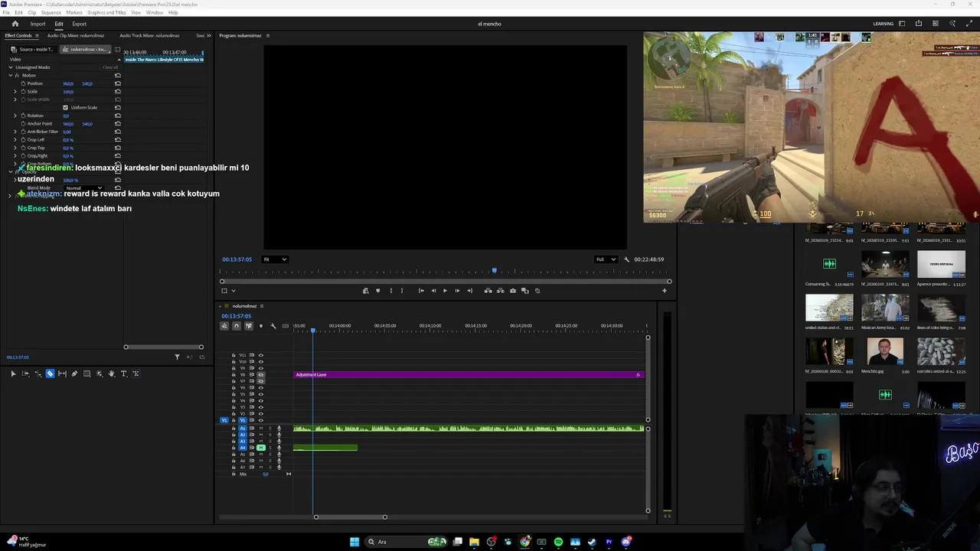980x551 pixels.
Task: Switch to the Export tab
Action: pyautogui.click(x=80, y=24)
